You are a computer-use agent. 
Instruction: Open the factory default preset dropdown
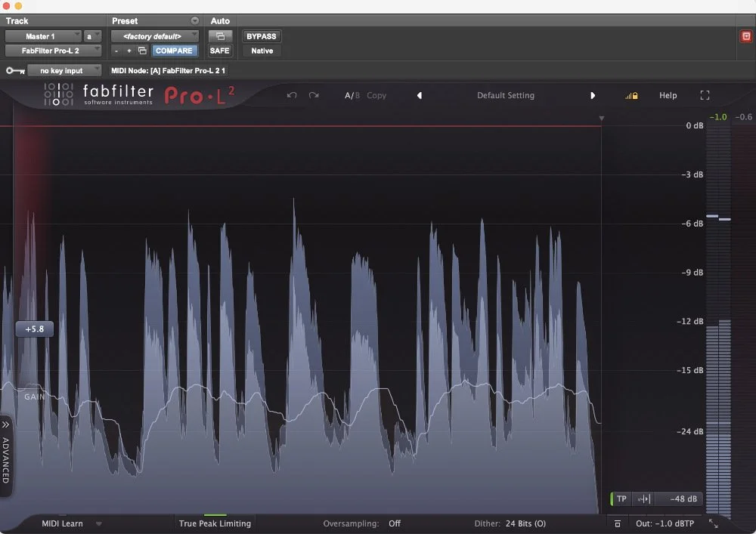[x=155, y=36]
